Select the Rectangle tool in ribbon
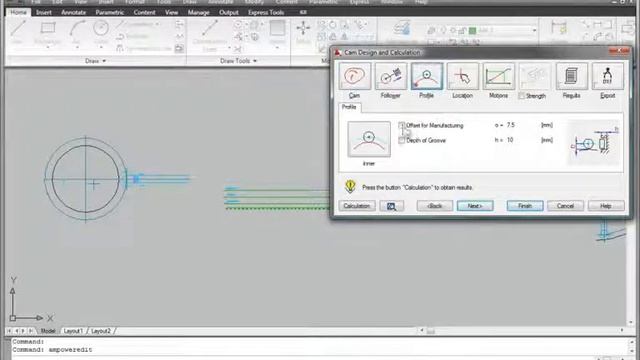 click(47, 32)
